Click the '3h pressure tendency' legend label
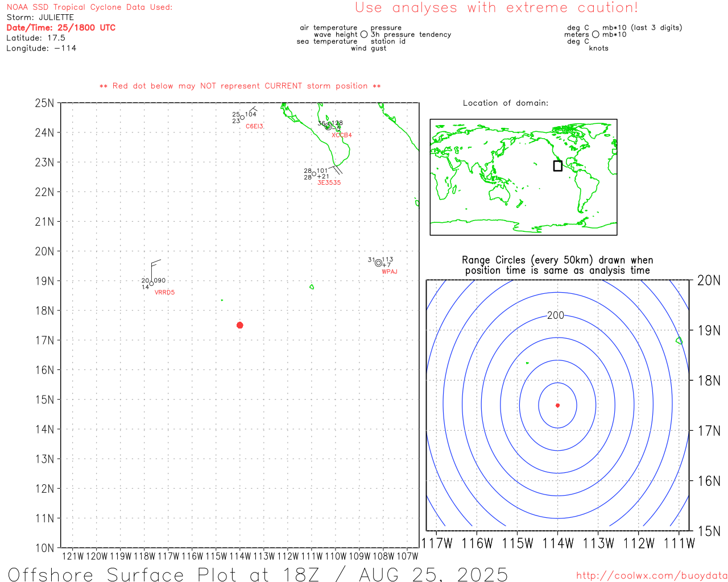 pyautogui.click(x=411, y=34)
